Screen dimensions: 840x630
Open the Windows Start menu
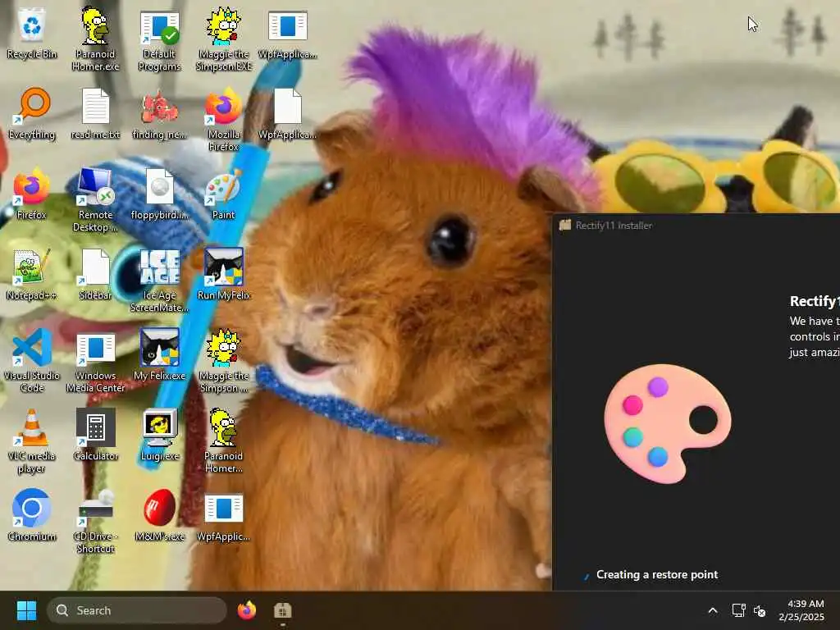coord(26,610)
